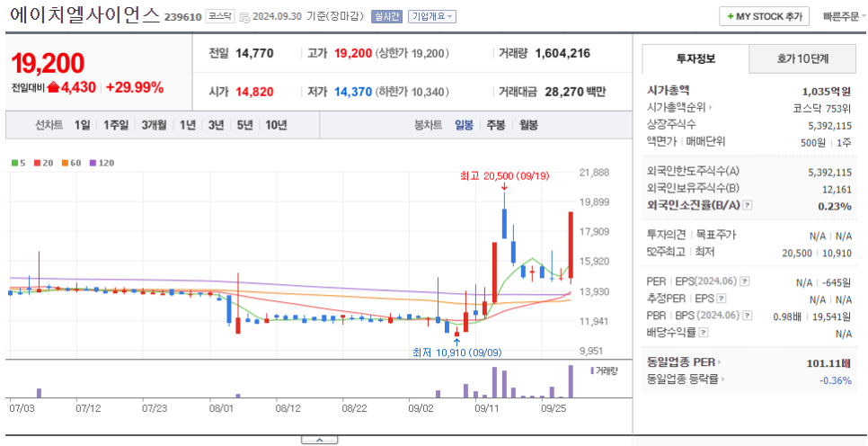The height and width of the screenshot is (446, 868).
Task: Click the 최저 10,910 (09/09) chart marker
Action: point(456,352)
